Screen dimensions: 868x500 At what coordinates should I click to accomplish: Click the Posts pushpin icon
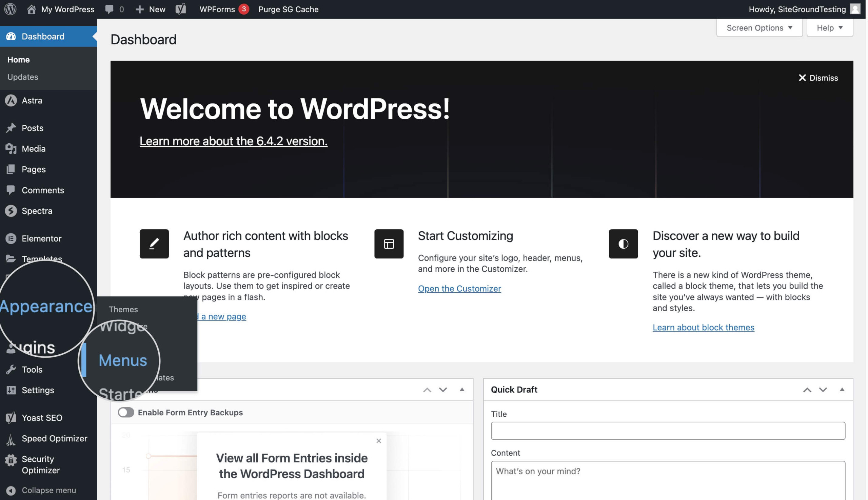[11, 128]
